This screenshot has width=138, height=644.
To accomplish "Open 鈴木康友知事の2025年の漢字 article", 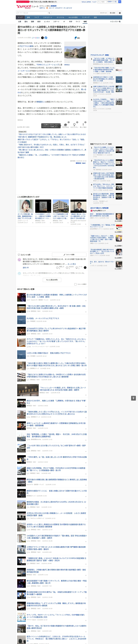I will [57, 593].
